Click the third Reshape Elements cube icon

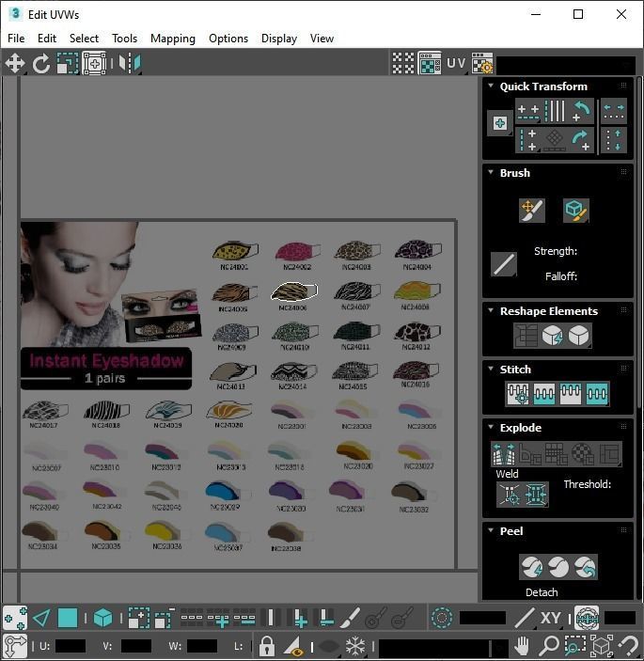tap(578, 336)
